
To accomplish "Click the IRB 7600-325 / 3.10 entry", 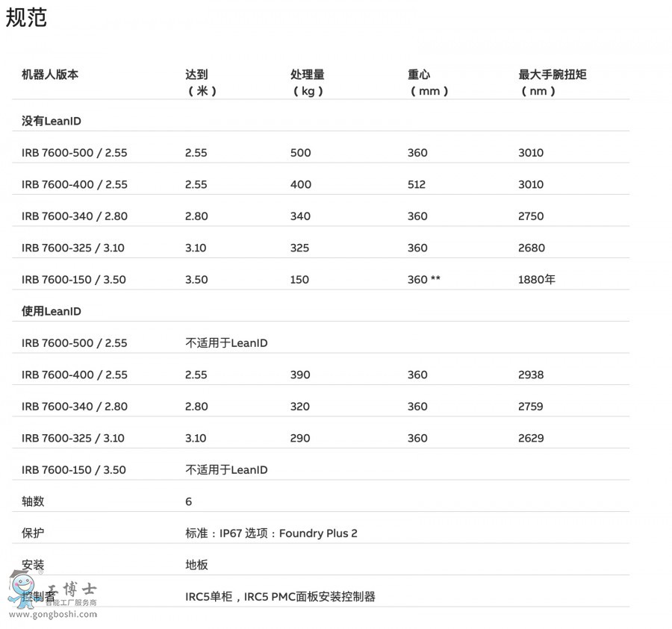I will [74, 247].
